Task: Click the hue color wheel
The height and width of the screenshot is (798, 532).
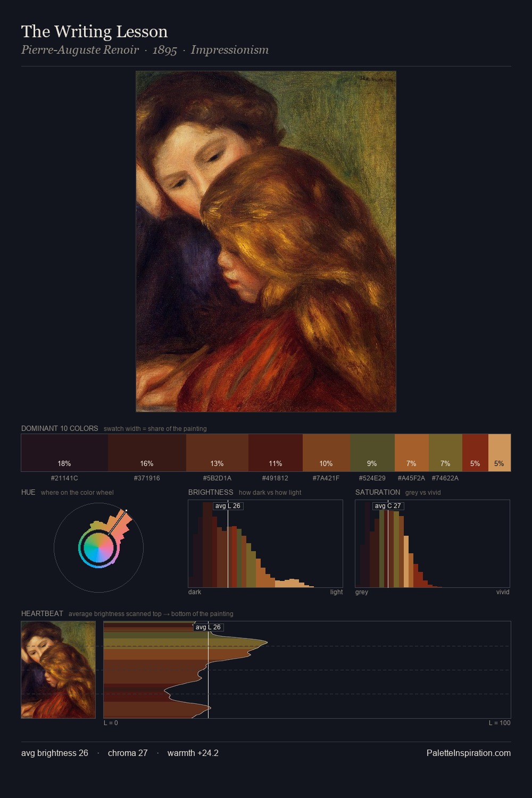Action: [98, 547]
